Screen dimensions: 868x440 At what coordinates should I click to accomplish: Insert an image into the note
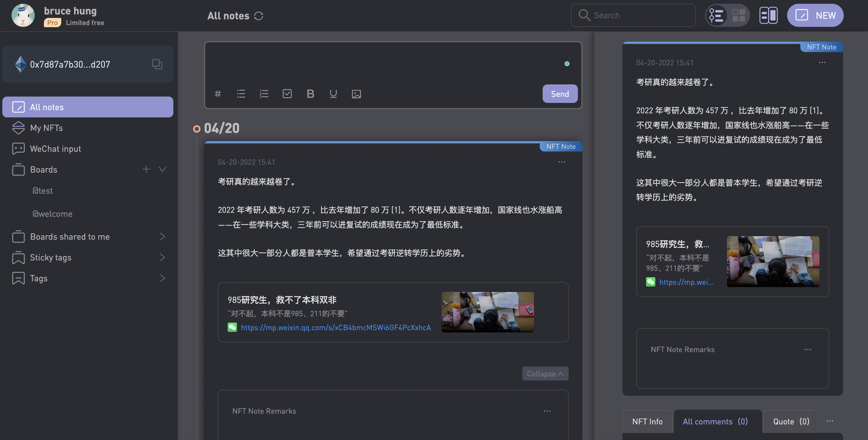[357, 94]
